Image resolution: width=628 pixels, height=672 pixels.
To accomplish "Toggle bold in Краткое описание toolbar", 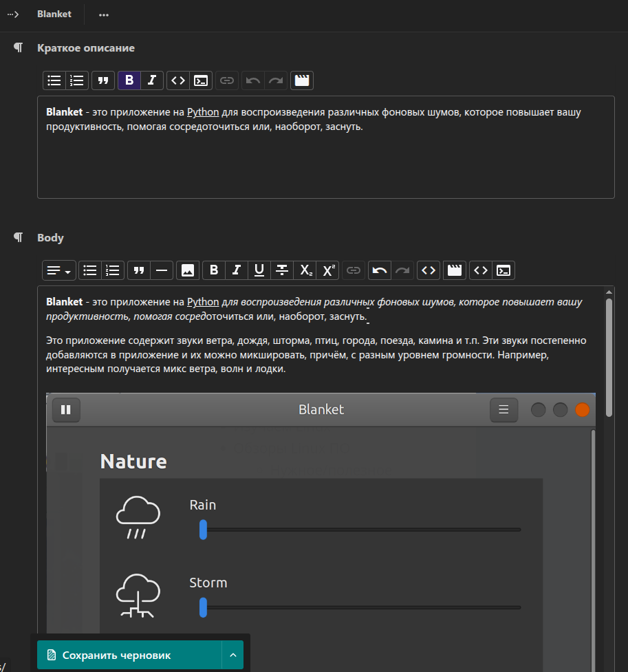I will tap(129, 80).
